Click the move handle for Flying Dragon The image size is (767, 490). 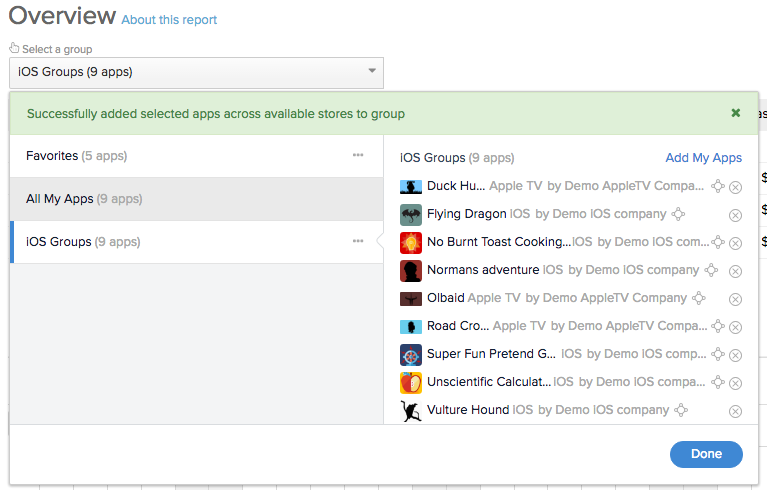[678, 214]
